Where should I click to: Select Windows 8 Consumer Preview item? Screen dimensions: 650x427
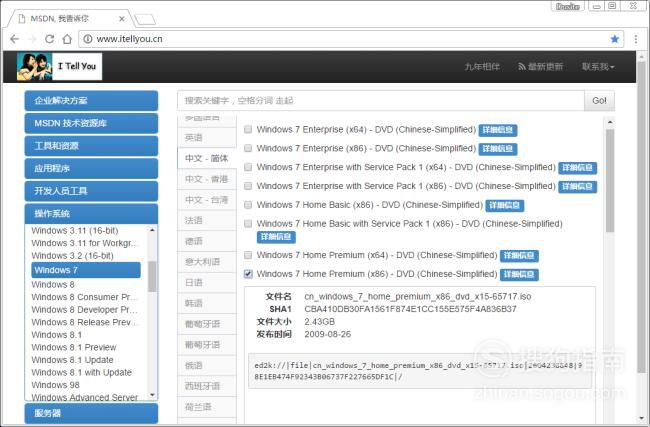coord(85,297)
